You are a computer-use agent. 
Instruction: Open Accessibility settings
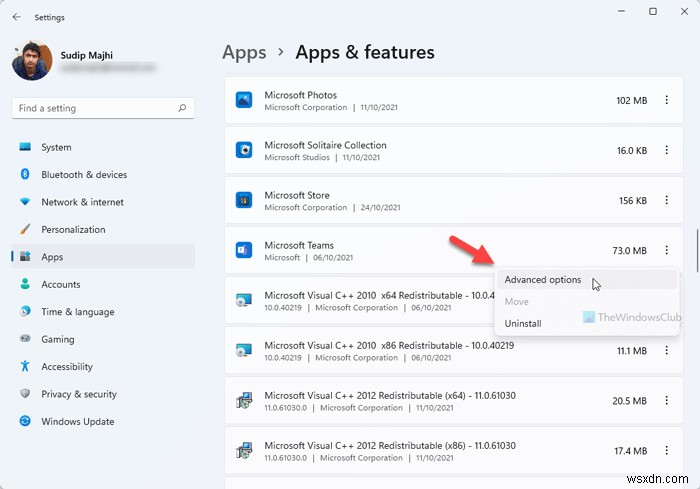tap(103, 366)
